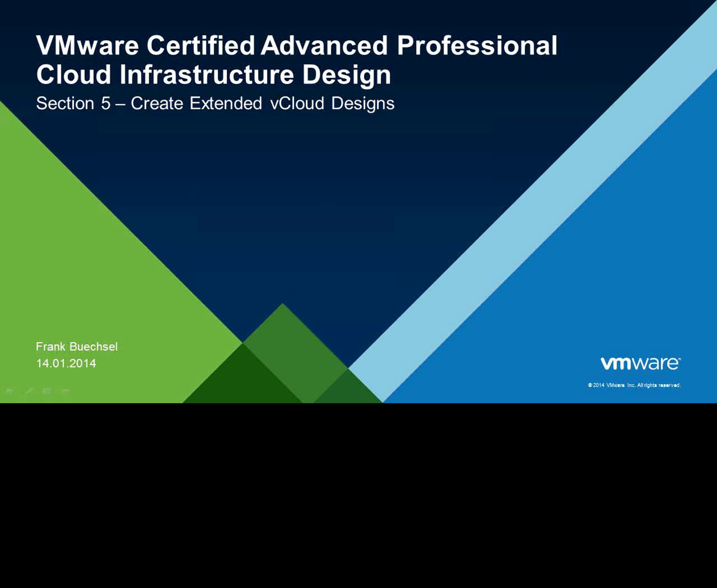The width and height of the screenshot is (717, 588).
Task: Click the title line 'VMware Certified Advanced Professional'
Action: click(296, 45)
